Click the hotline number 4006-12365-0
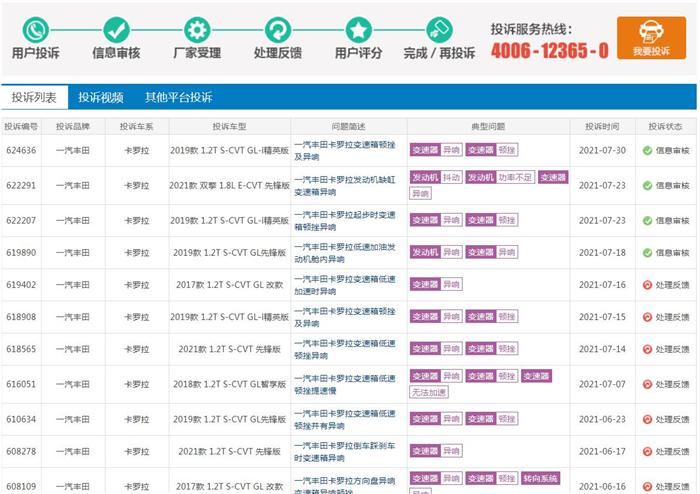 pos(550,50)
